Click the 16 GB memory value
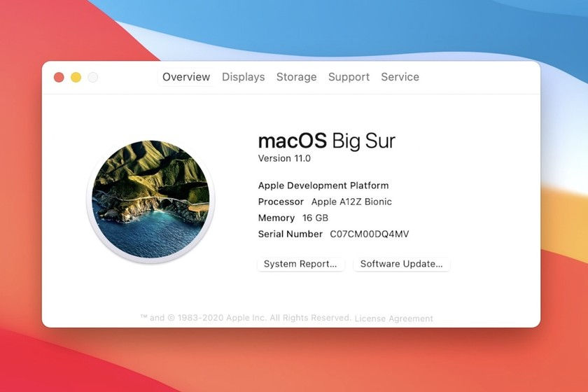Image resolution: width=588 pixels, height=392 pixels. click(315, 218)
